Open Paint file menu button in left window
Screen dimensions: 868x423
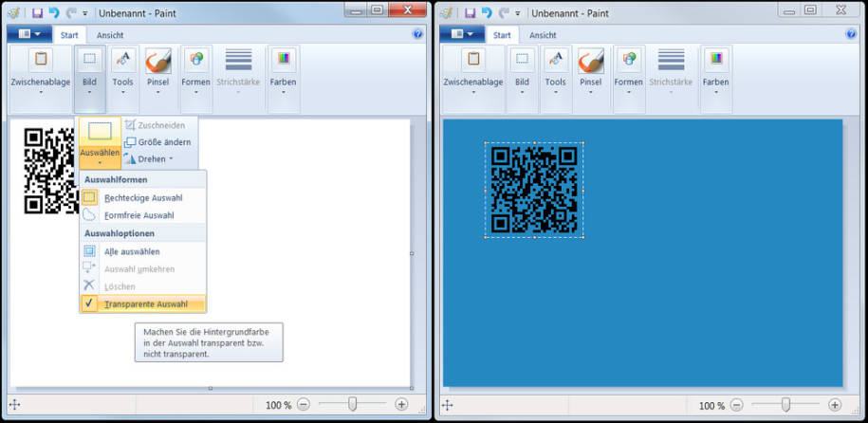29,34
